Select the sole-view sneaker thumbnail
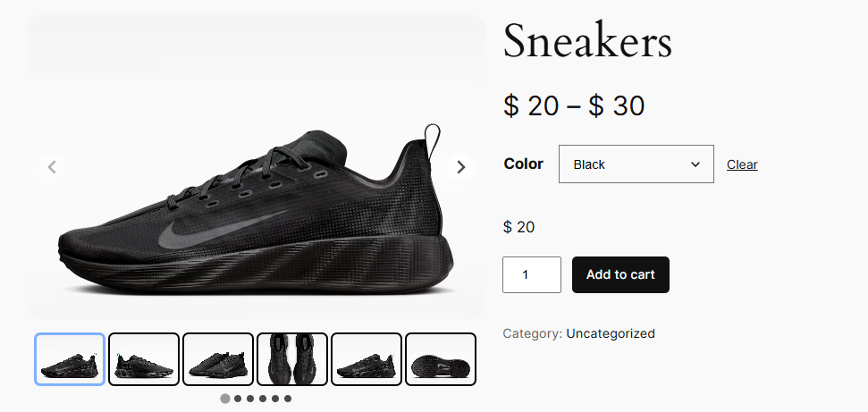Screen dimensions: 868x412 (x=441, y=359)
